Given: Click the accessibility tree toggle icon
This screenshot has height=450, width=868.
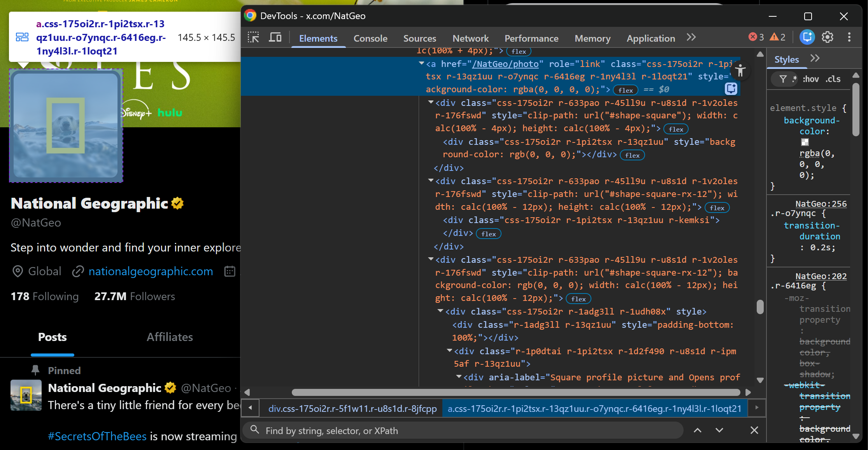Looking at the screenshot, I should pyautogui.click(x=740, y=70).
